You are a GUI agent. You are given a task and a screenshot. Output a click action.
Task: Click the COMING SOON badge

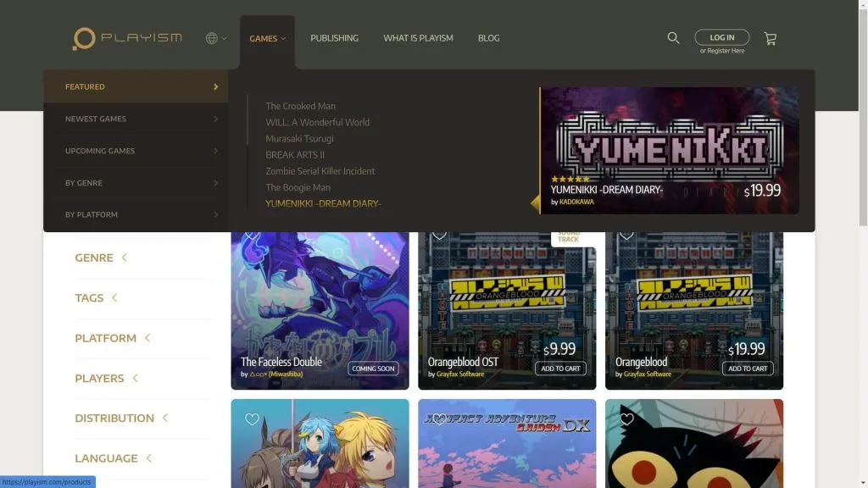pyautogui.click(x=373, y=369)
